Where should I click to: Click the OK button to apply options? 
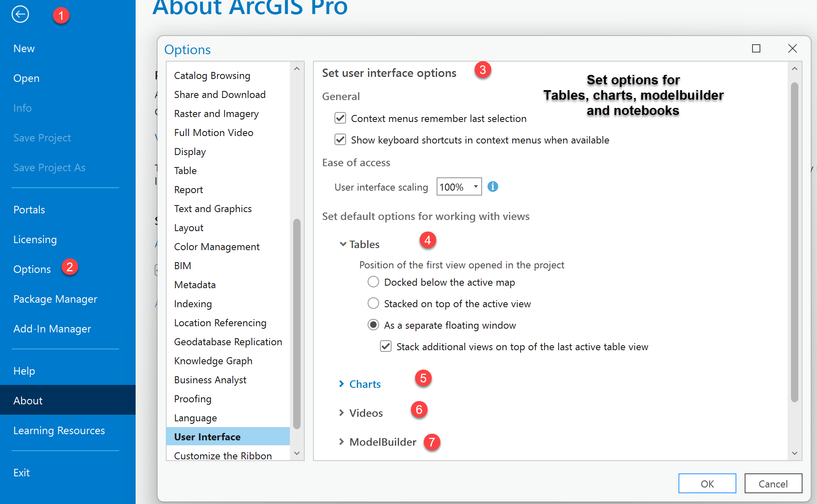pyautogui.click(x=707, y=483)
